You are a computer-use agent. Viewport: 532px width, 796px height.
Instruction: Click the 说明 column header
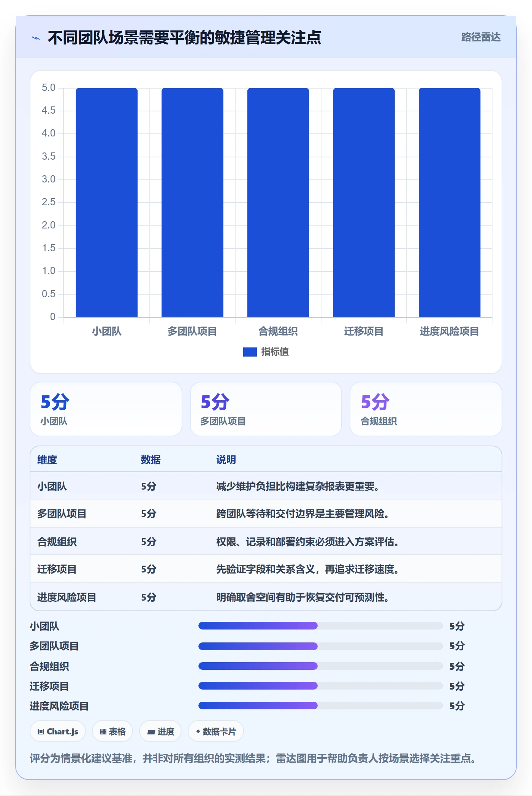[226, 460]
